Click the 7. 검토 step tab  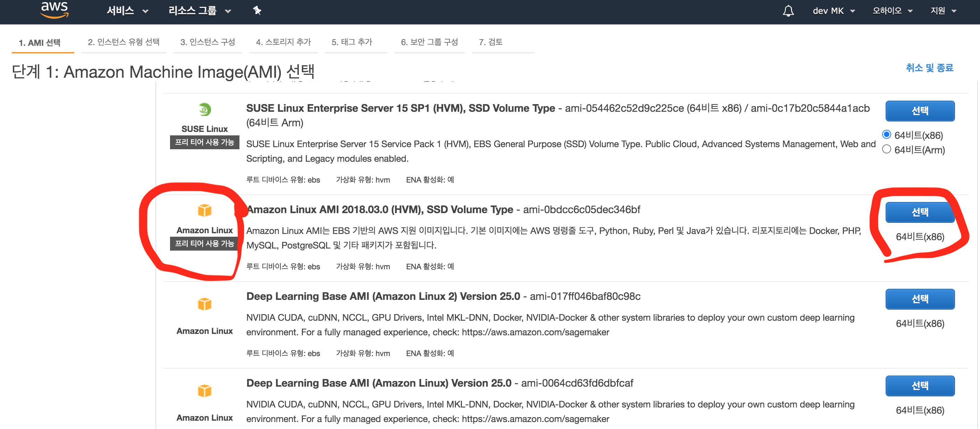[x=490, y=42]
